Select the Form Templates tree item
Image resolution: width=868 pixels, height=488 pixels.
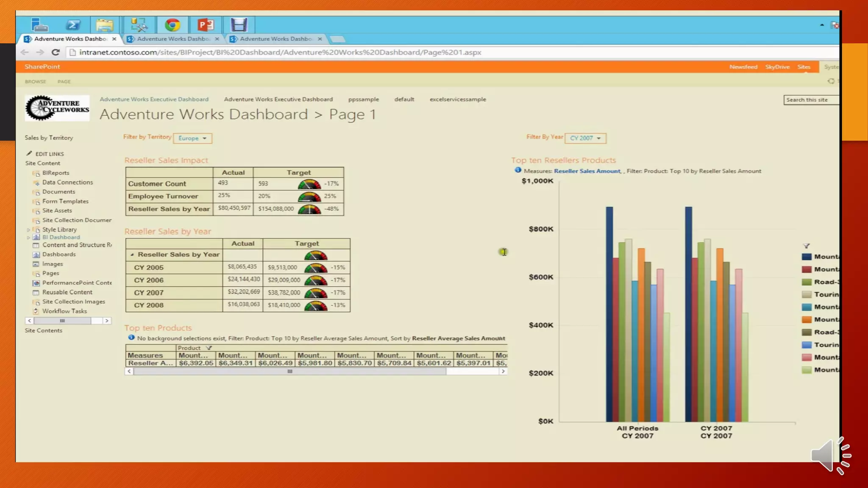pos(65,201)
